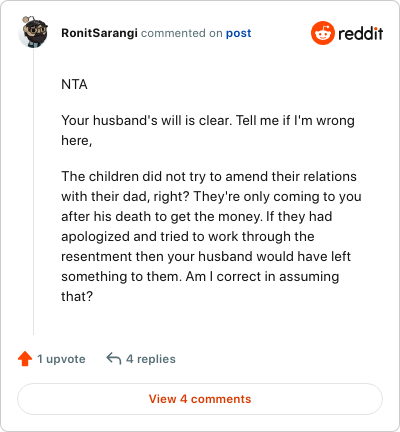Click the "commented on" text in the header
Screen dimensions: 400x432
point(182,33)
